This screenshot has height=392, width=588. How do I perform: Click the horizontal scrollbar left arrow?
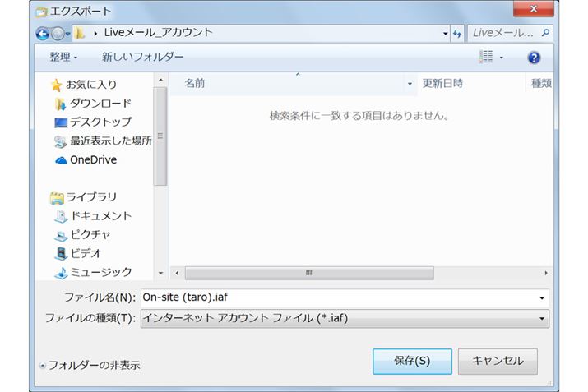tap(177, 273)
